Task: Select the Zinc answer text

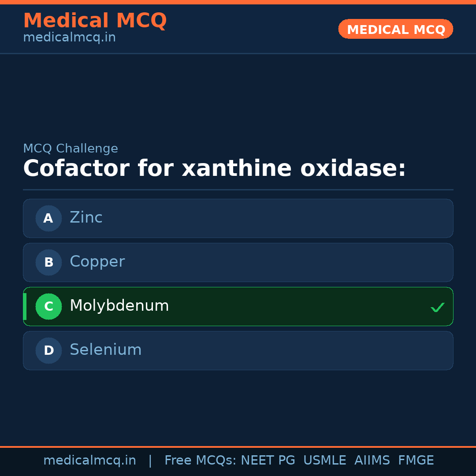Action: (x=86, y=218)
